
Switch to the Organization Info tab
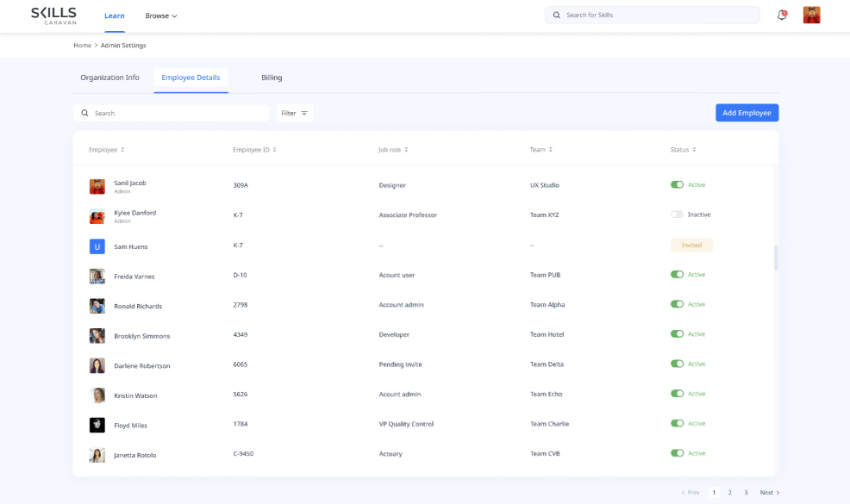click(109, 78)
